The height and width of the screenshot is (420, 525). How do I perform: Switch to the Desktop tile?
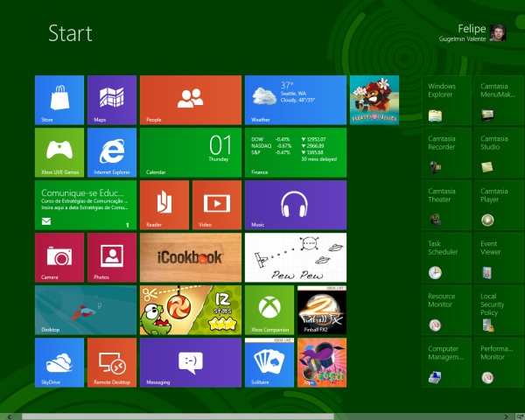pos(86,310)
